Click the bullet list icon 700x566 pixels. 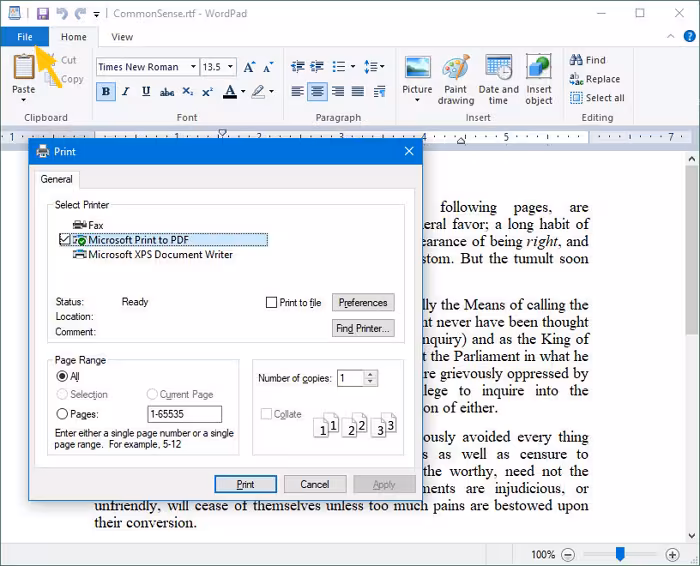(x=339, y=67)
